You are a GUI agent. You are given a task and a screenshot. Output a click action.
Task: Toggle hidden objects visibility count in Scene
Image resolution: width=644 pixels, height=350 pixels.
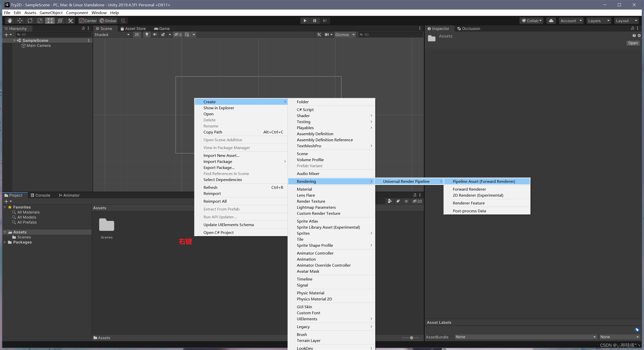point(178,34)
